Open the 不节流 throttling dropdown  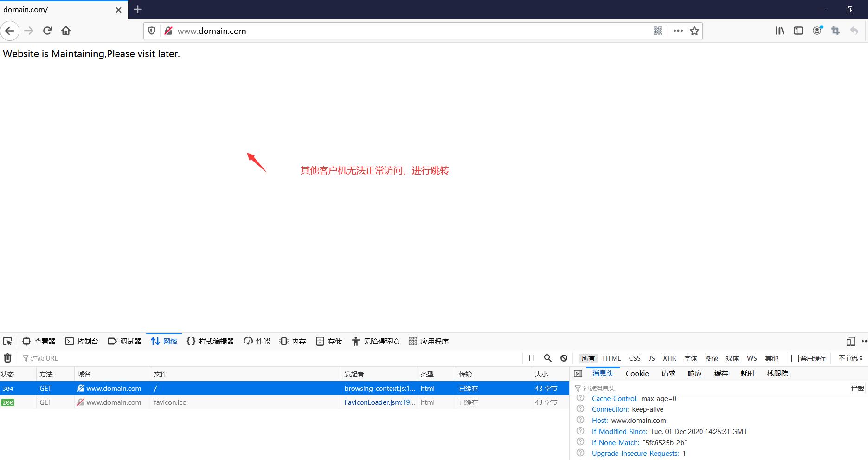point(849,358)
